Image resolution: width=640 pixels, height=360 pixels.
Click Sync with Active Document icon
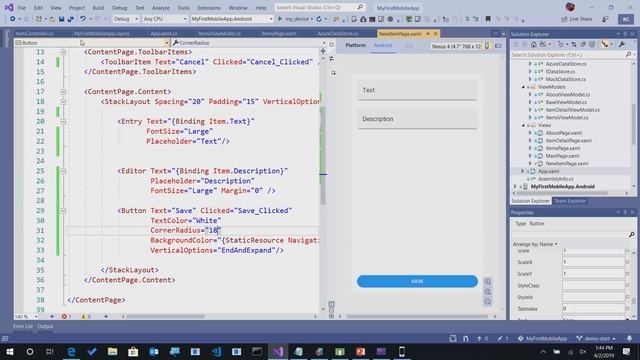[573, 44]
